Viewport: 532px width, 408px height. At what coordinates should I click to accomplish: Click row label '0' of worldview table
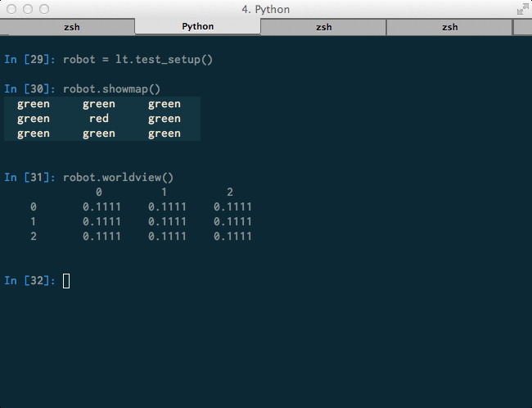[34, 207]
